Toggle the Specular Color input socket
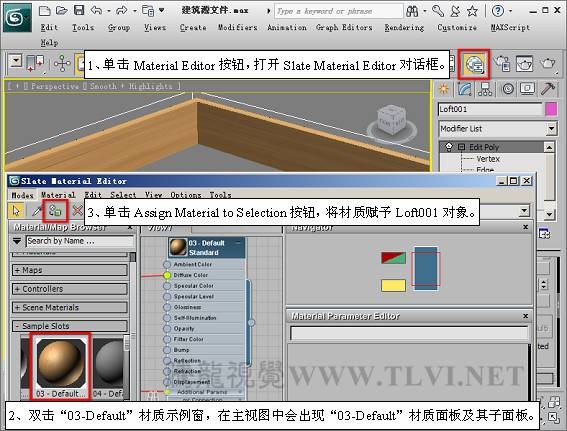This screenshot has height=431, width=567. coord(167,286)
